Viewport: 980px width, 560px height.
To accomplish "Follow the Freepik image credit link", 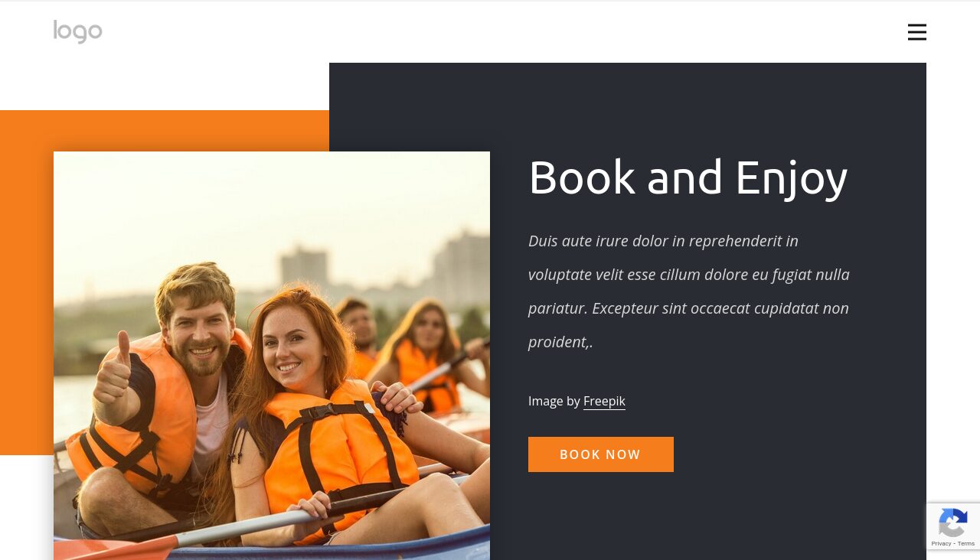I will tap(604, 401).
